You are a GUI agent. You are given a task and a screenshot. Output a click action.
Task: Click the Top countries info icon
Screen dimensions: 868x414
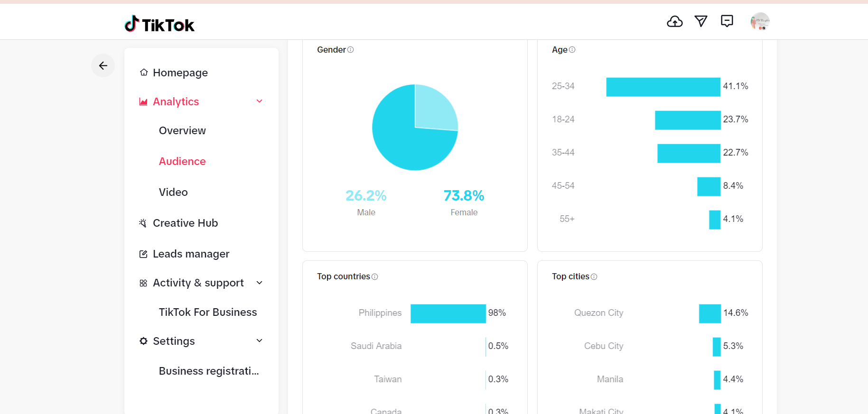tap(375, 277)
